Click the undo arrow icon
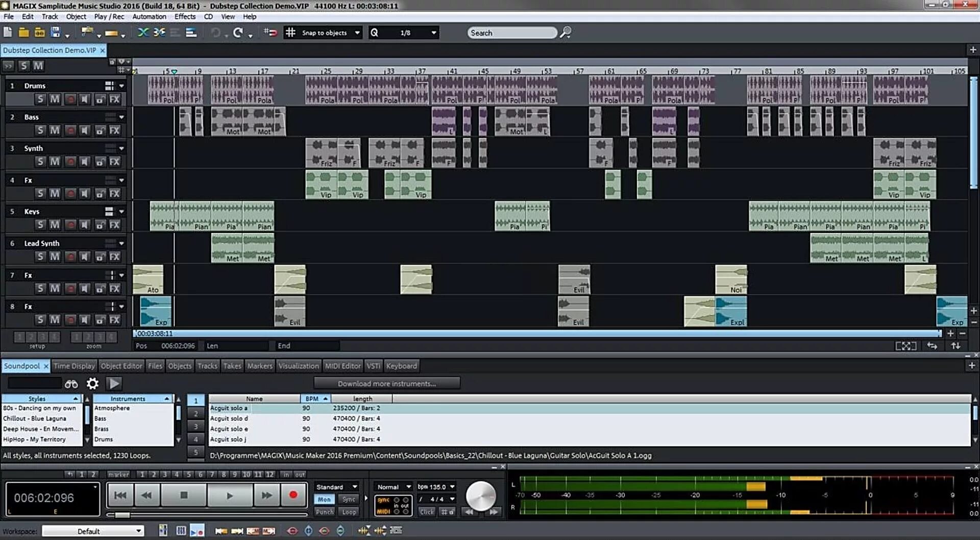Viewport: 980px width, 540px height. (216, 33)
